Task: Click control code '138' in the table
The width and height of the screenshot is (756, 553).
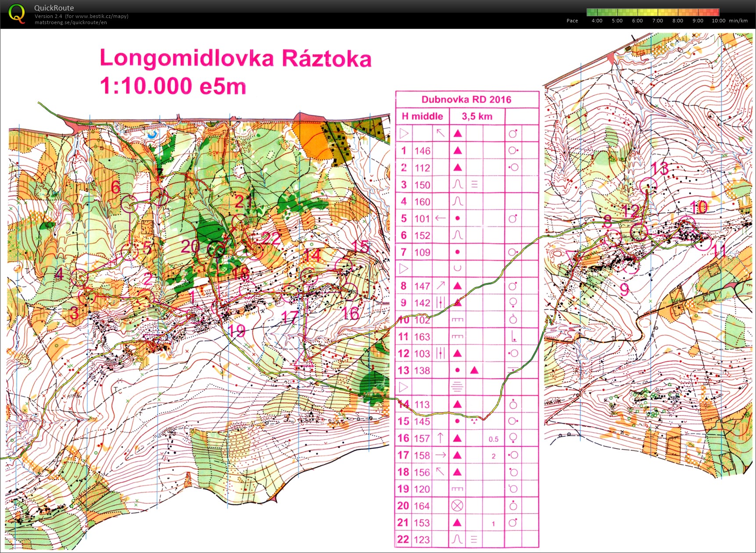Action: click(x=422, y=370)
